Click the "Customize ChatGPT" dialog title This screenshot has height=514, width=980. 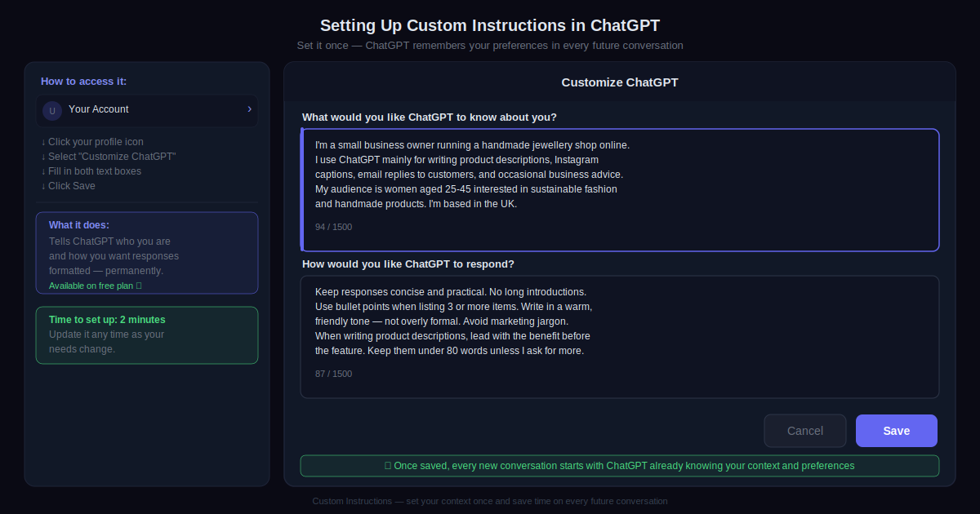point(620,82)
